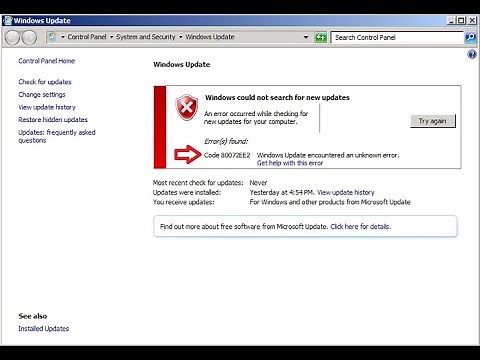Click the 'Never' recent check value

258,183
